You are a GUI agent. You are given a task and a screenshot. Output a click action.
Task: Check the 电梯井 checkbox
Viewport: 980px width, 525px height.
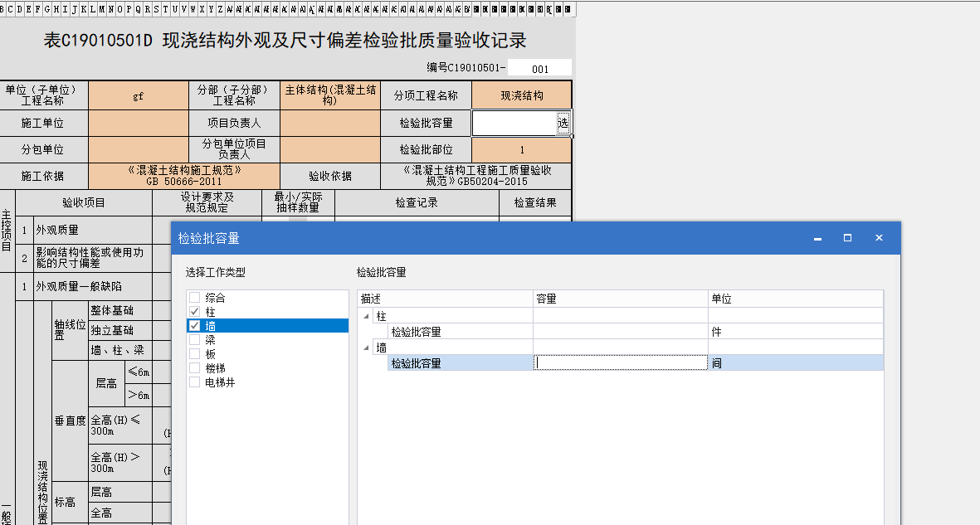194,382
